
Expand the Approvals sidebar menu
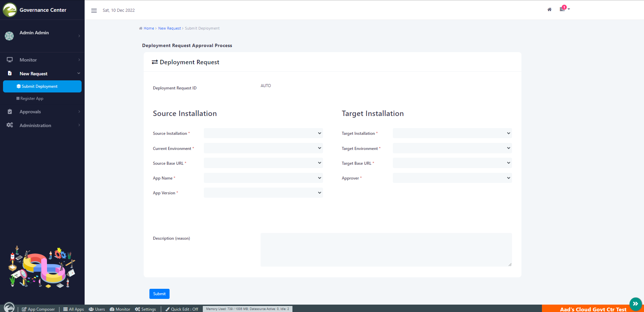coord(30,112)
